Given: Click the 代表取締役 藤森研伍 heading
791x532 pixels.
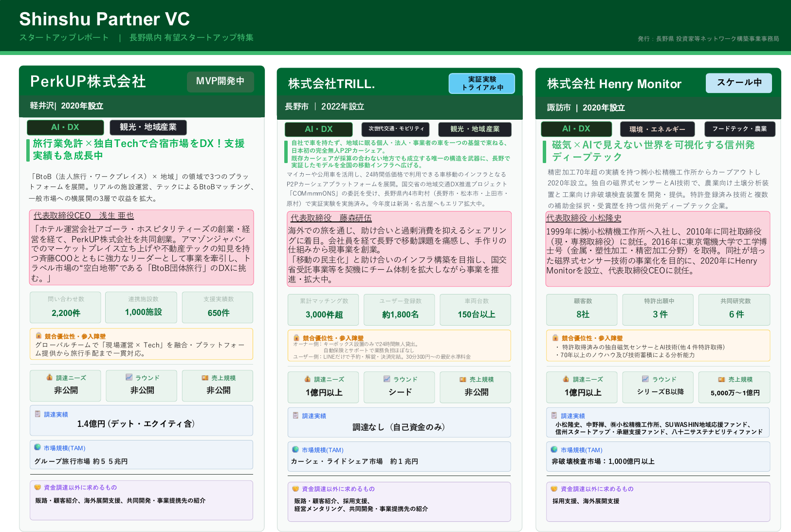Looking at the screenshot, I should coord(331,218).
